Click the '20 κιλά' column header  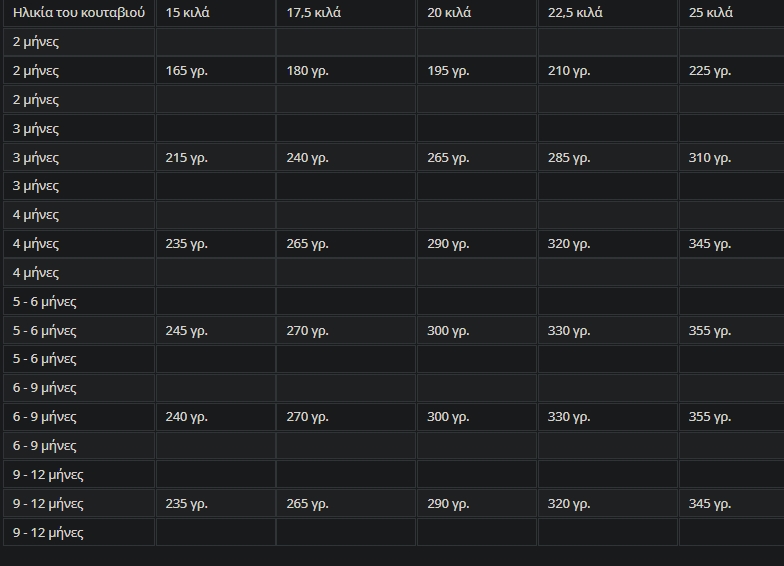(477, 13)
